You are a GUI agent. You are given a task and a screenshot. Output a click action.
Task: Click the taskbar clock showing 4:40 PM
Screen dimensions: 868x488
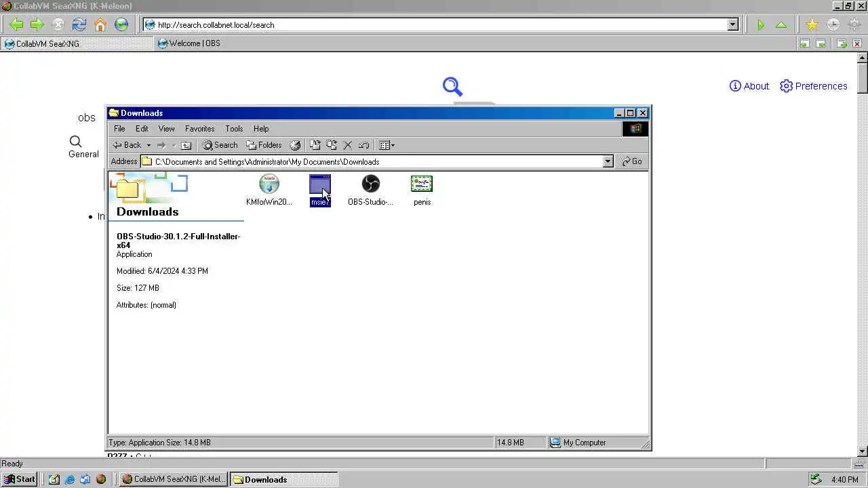tap(844, 479)
